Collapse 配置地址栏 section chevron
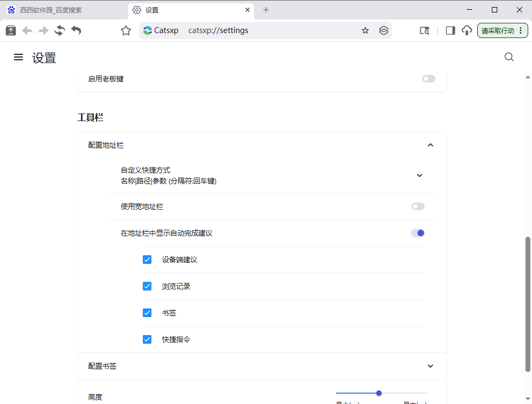This screenshot has height=404, width=532. [430, 145]
